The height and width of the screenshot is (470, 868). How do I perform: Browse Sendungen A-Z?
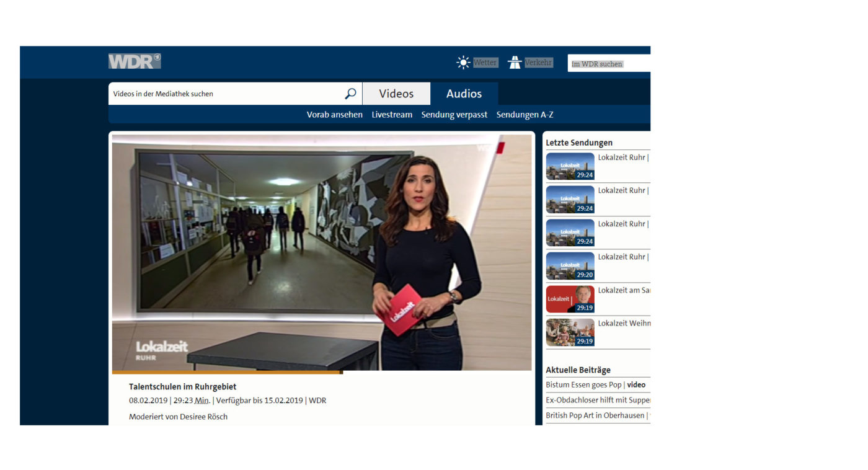525,115
